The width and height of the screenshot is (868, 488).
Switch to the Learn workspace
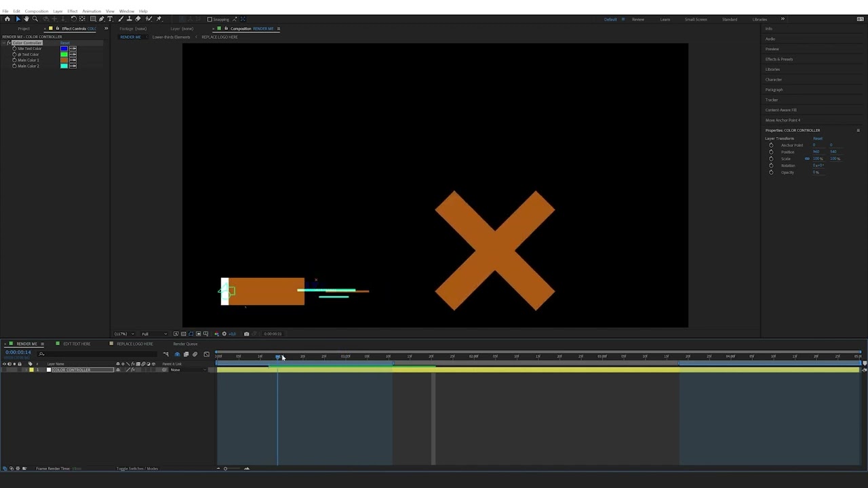[x=665, y=19]
